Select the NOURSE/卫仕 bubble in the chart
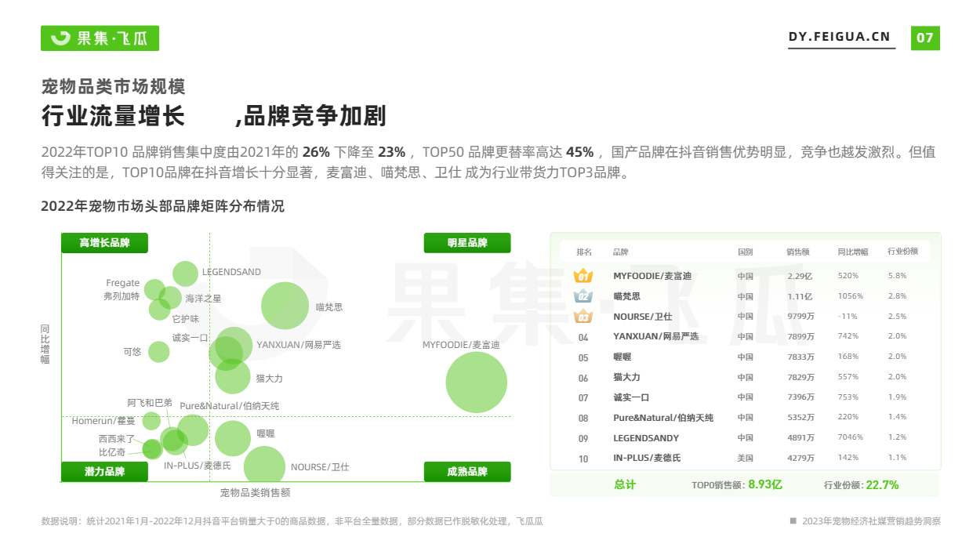 pos(264,466)
